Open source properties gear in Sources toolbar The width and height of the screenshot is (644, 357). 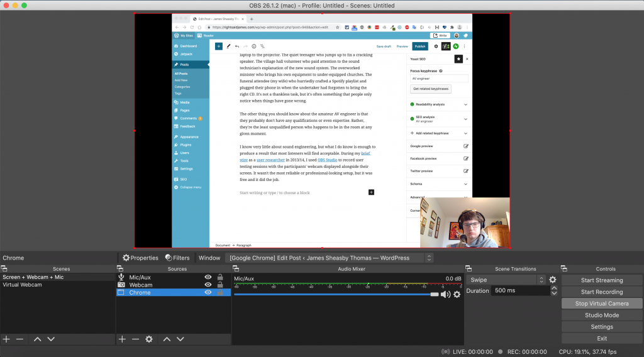149,339
